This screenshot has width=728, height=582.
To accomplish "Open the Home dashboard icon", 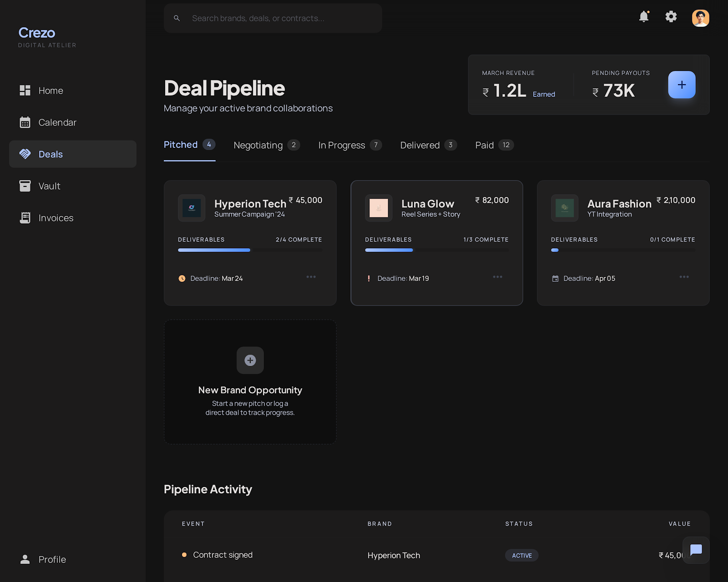I will point(25,90).
